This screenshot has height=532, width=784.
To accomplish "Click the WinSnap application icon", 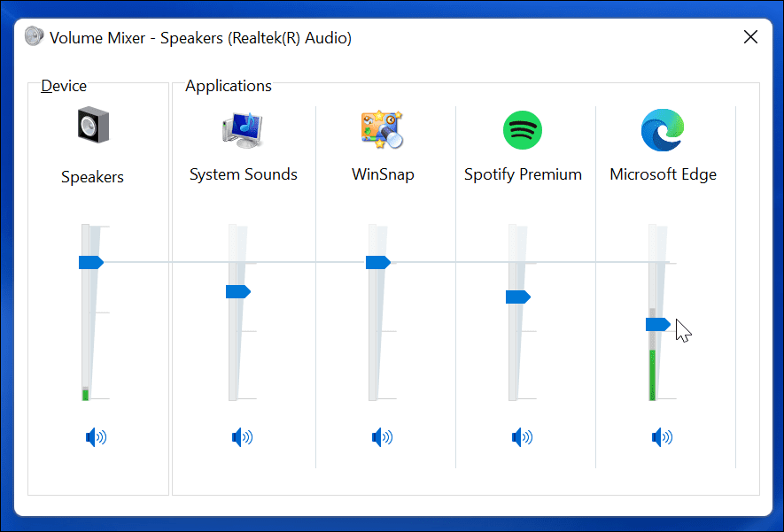I will (383, 130).
